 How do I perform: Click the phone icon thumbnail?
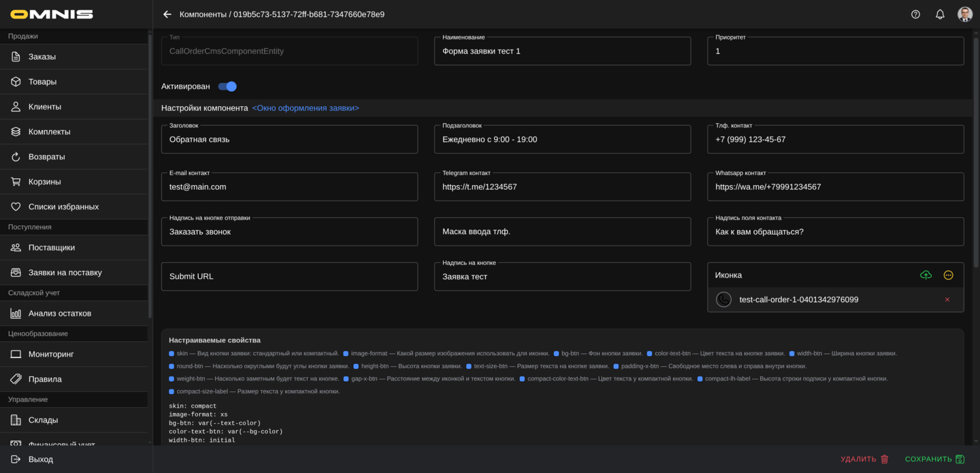point(723,299)
